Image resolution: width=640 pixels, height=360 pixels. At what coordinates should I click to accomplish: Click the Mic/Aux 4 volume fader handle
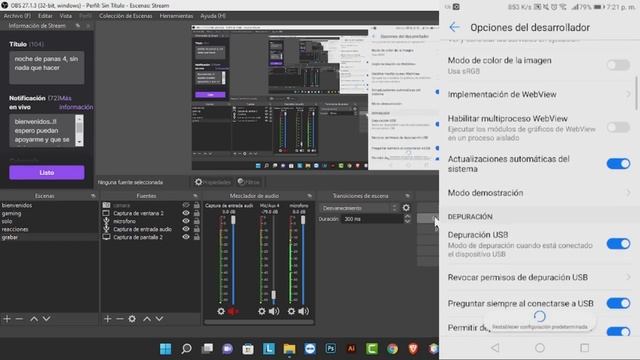pyautogui.click(x=273, y=294)
